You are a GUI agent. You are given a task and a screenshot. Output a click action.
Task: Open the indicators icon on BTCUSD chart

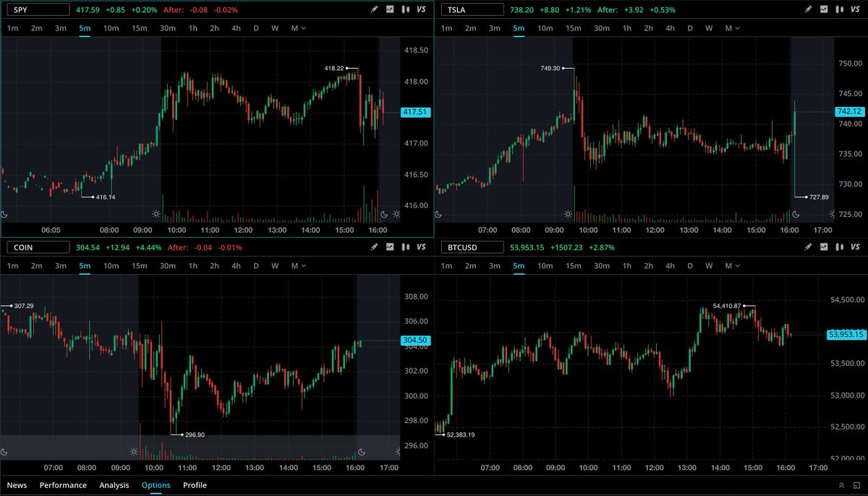pos(824,247)
